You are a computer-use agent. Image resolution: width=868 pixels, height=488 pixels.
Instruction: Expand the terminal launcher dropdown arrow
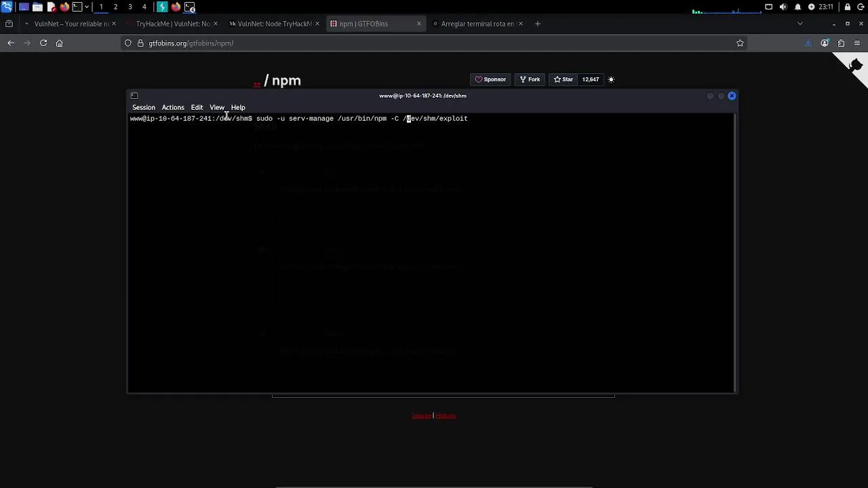coord(86,7)
